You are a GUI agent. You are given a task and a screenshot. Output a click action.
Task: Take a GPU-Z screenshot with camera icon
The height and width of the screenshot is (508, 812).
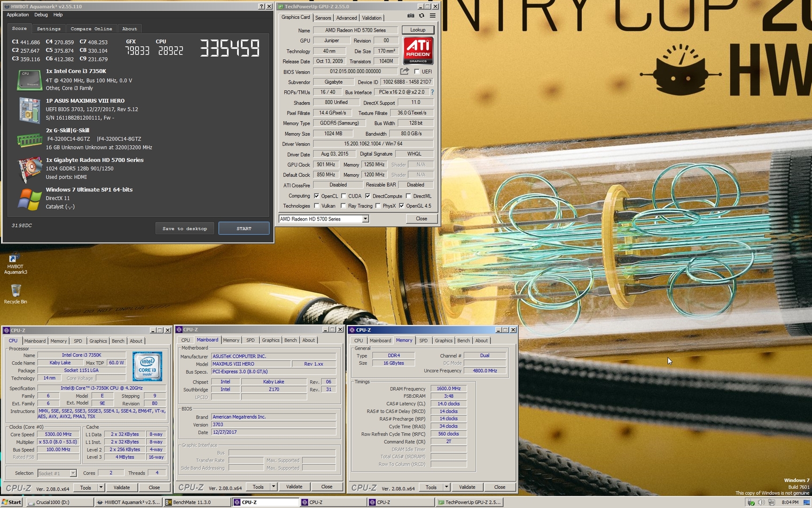[x=411, y=16]
